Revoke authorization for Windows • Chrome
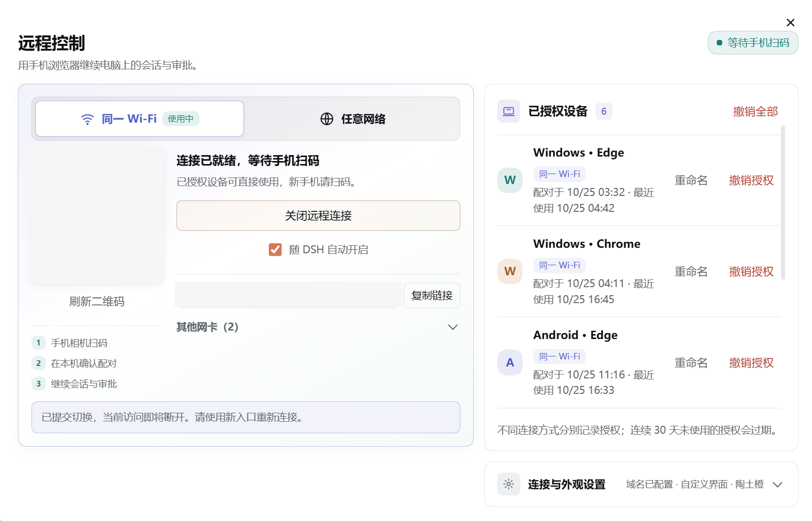The height and width of the screenshot is (521, 812). coord(751,272)
